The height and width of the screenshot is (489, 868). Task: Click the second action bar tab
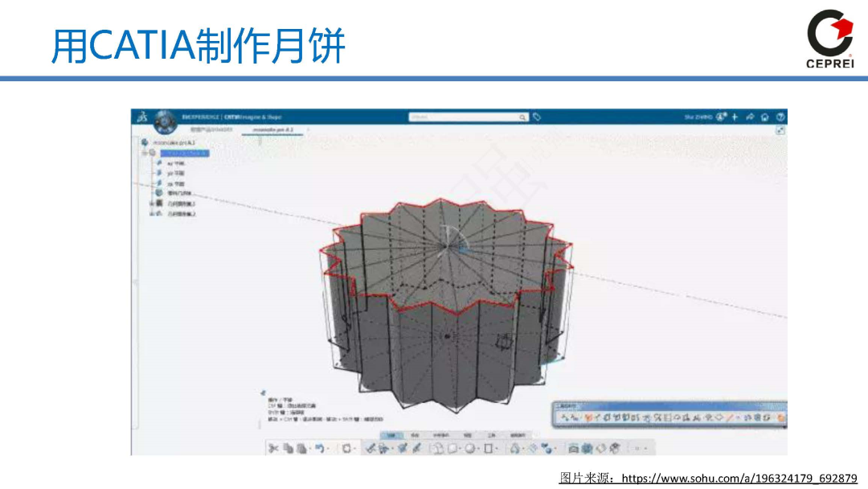coord(416,435)
